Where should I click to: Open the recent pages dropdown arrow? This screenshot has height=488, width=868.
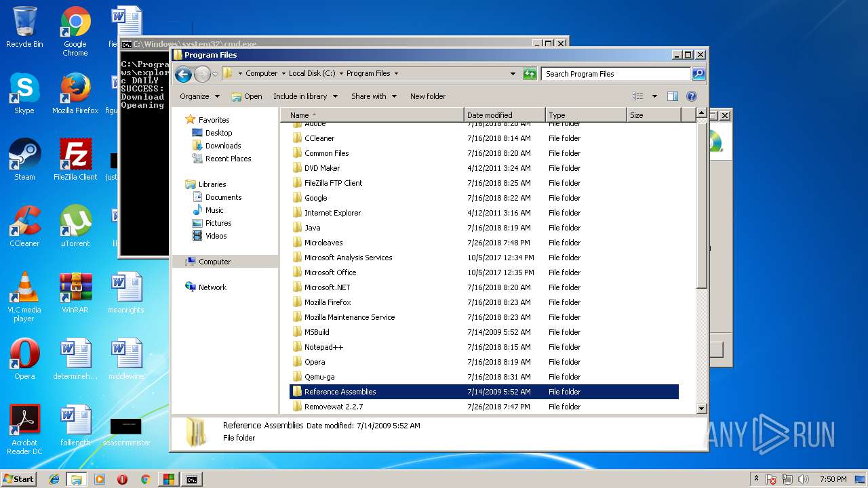coord(215,74)
